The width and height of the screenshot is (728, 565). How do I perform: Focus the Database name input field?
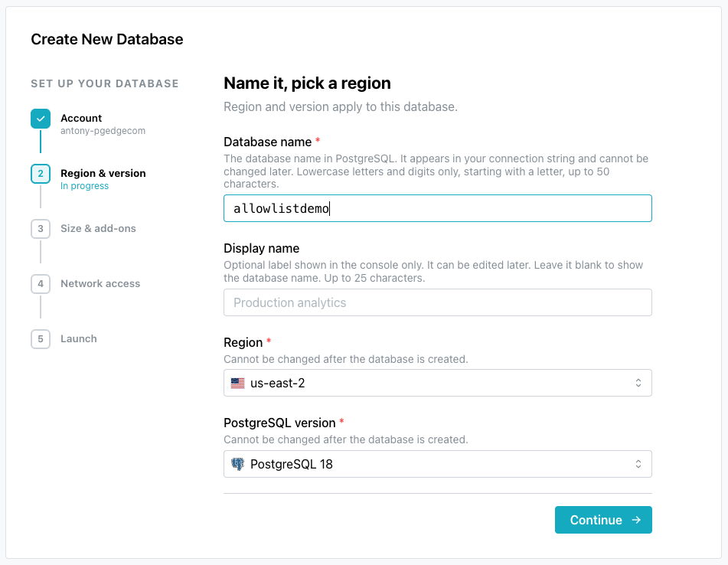click(x=437, y=208)
